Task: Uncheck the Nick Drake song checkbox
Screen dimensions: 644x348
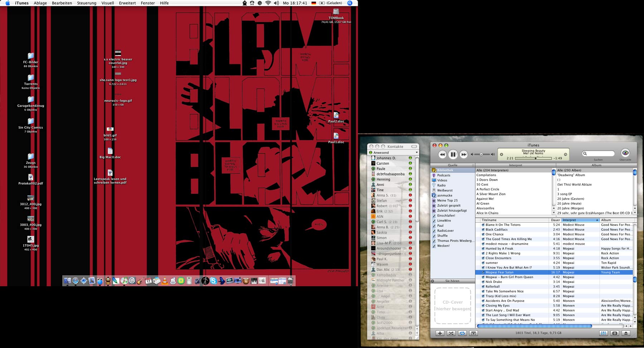Action: pyautogui.click(x=483, y=282)
